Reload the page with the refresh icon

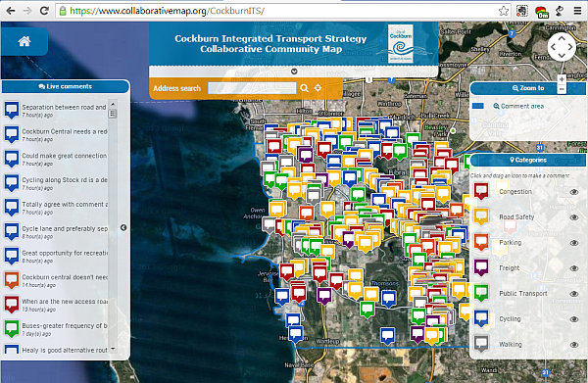[x=44, y=11]
